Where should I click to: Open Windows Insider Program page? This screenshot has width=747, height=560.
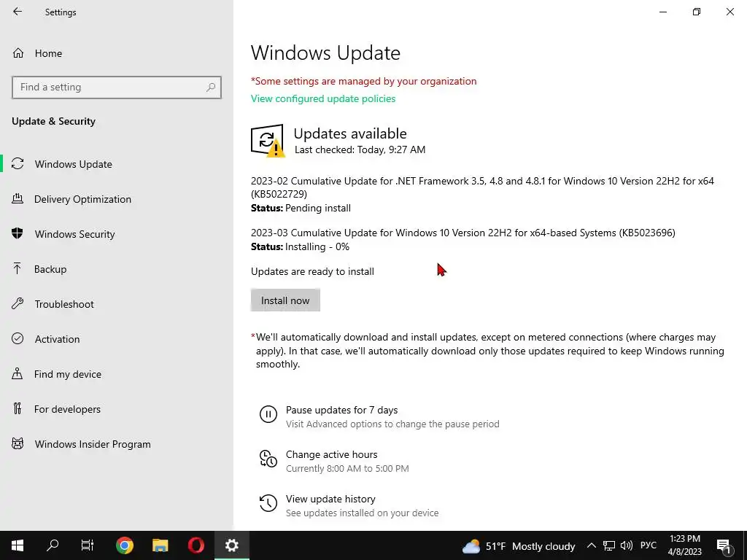[x=117, y=444]
